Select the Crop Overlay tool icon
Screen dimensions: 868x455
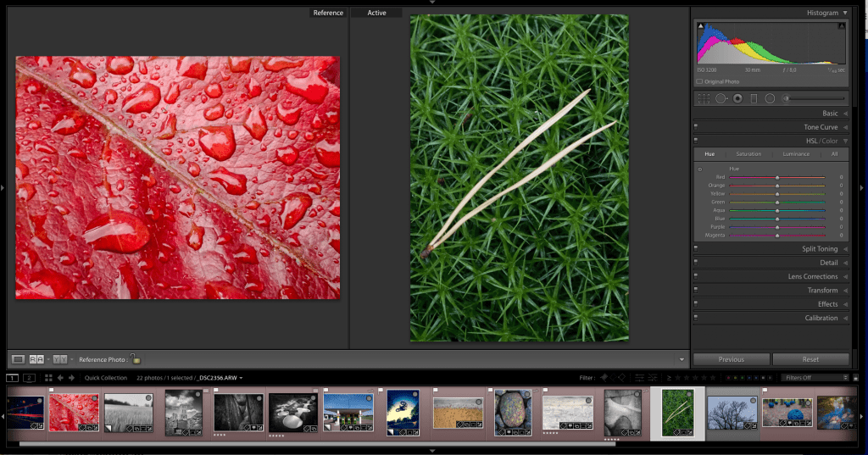pos(704,98)
